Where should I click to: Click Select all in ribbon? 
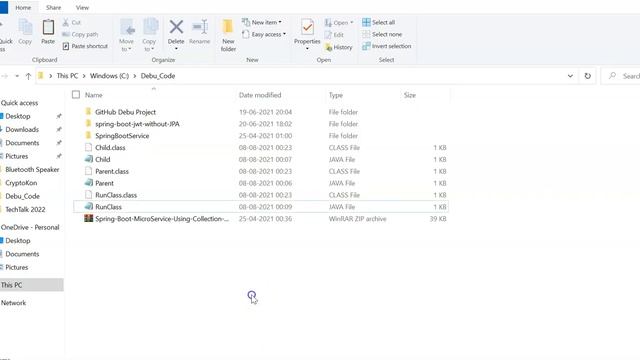[379, 22]
